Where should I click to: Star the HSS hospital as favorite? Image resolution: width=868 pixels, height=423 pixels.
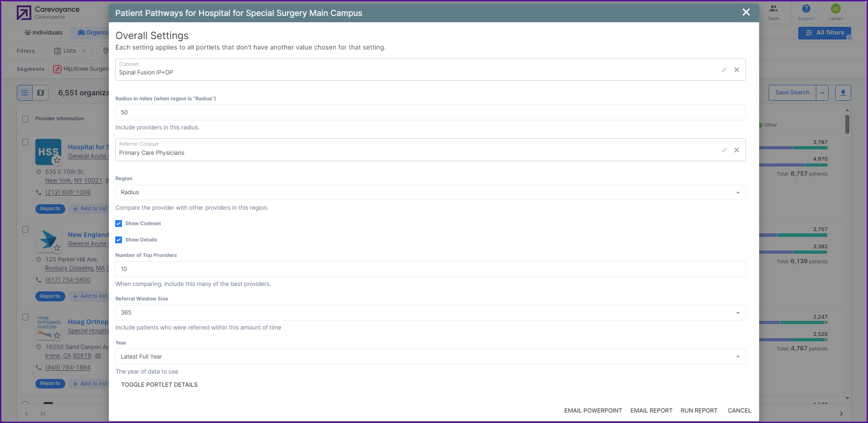pyautogui.click(x=57, y=160)
